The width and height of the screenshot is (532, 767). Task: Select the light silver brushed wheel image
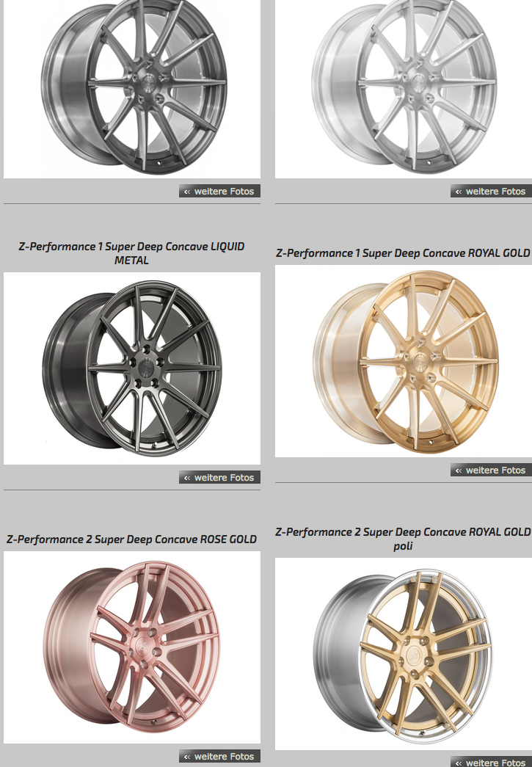(404, 89)
